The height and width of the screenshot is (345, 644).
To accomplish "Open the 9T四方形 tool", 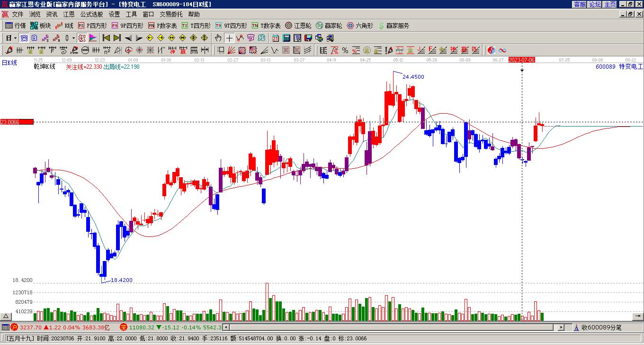I will (x=231, y=26).
